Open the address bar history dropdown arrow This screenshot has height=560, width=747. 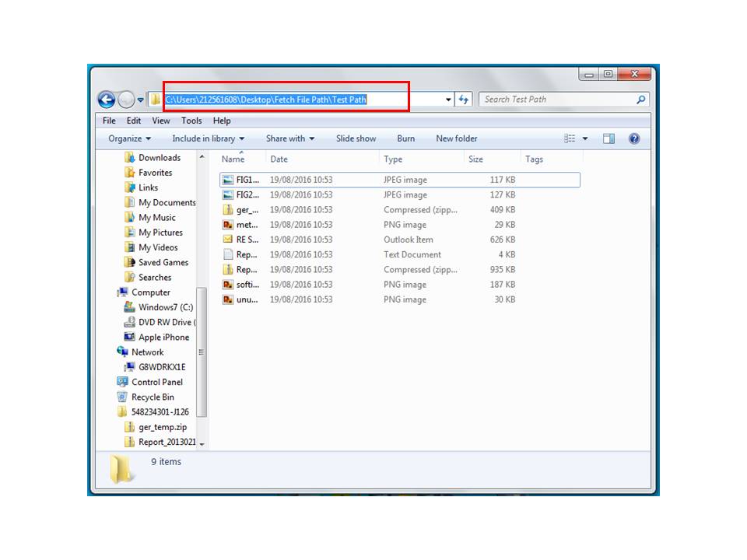coord(448,99)
